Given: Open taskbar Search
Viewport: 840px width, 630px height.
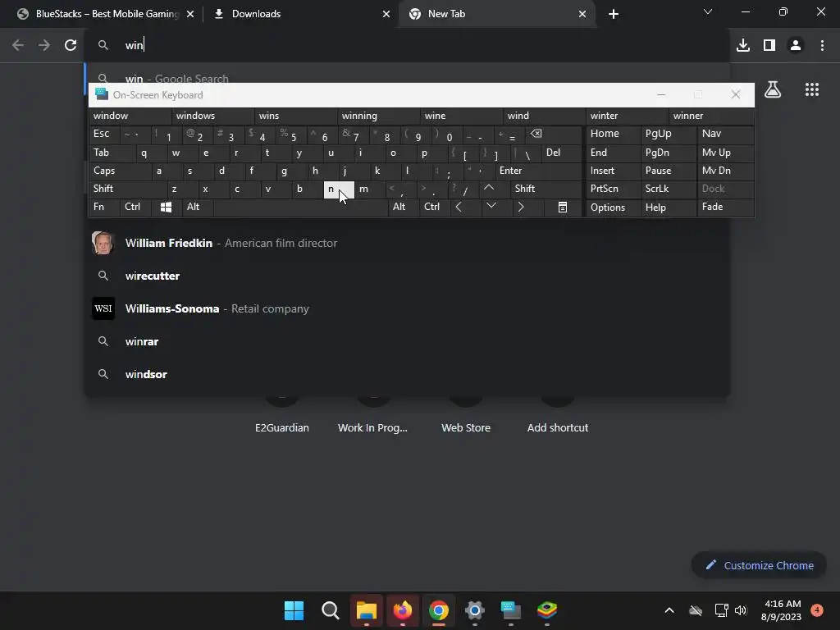Looking at the screenshot, I should pyautogui.click(x=330, y=610).
